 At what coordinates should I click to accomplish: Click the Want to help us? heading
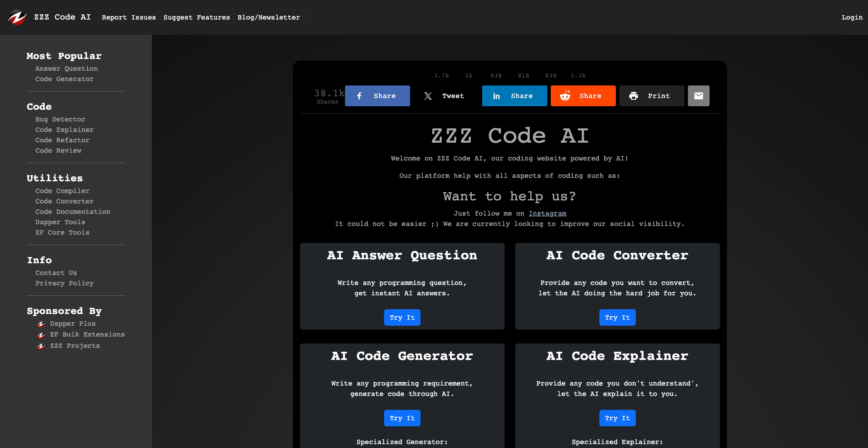tap(510, 196)
